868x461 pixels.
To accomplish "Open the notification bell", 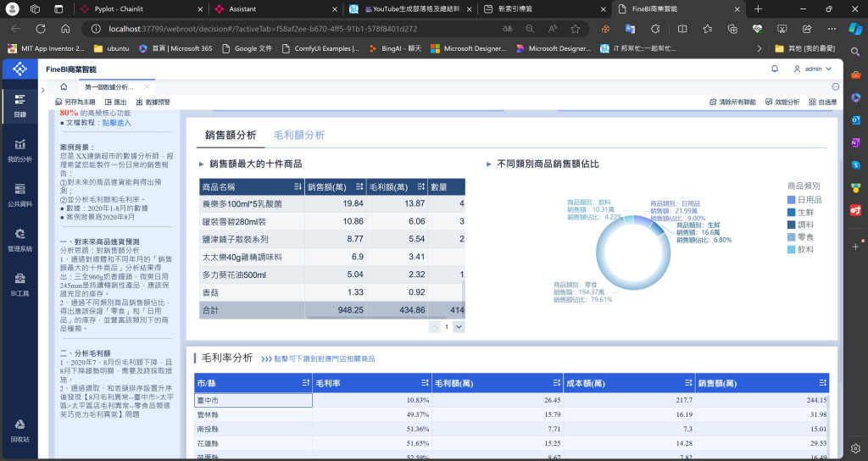I will pyautogui.click(x=775, y=69).
